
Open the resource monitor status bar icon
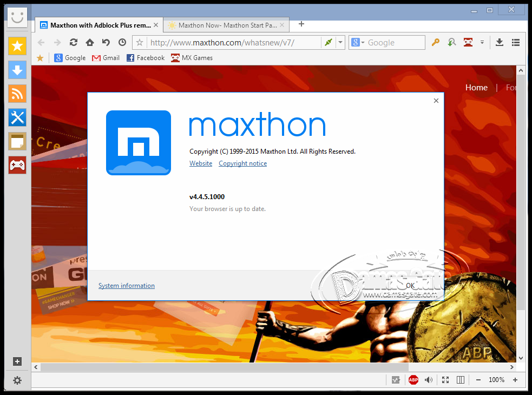click(x=396, y=380)
